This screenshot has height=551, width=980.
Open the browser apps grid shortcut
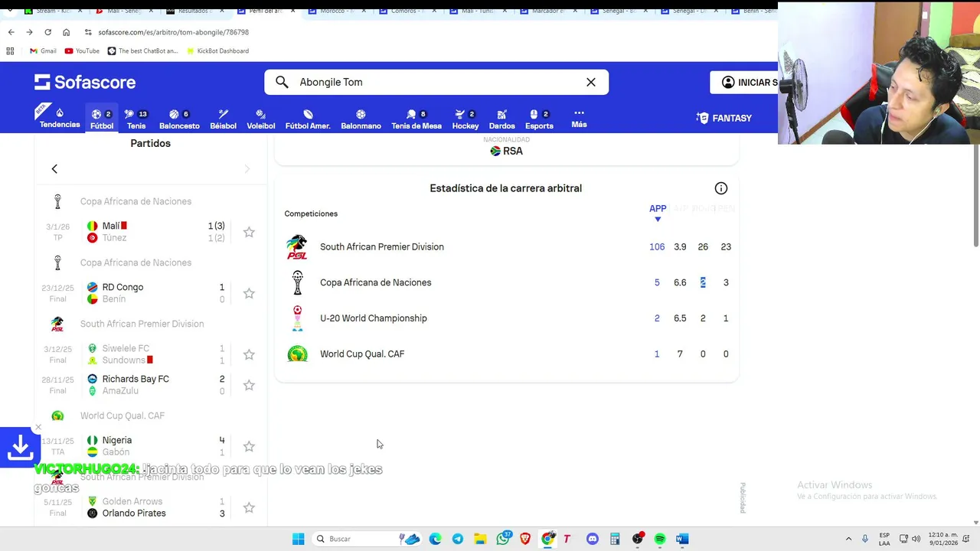10,51
